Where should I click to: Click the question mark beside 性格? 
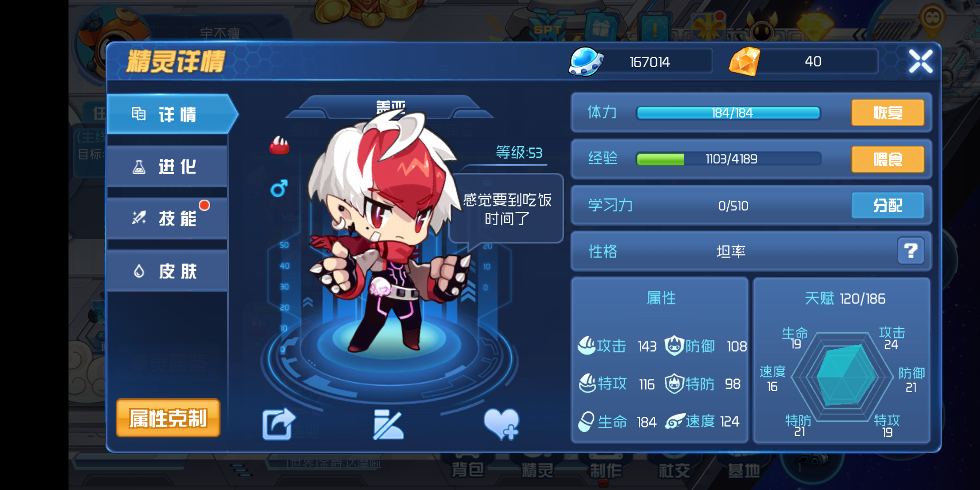[911, 251]
